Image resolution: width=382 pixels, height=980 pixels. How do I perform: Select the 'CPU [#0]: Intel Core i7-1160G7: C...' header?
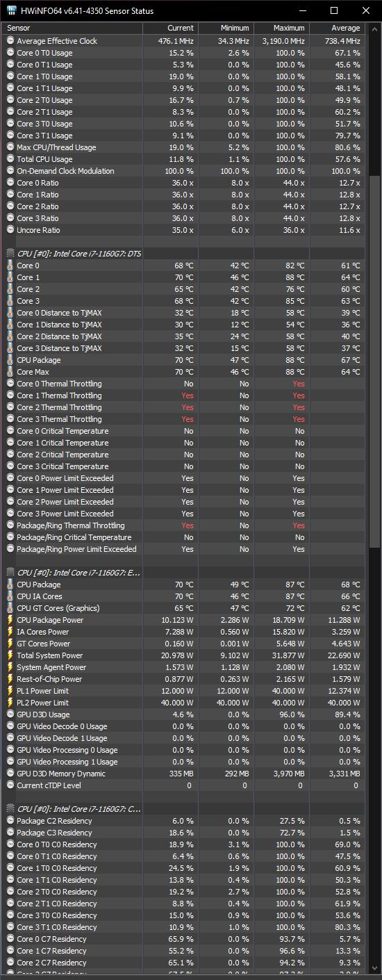(x=78, y=809)
